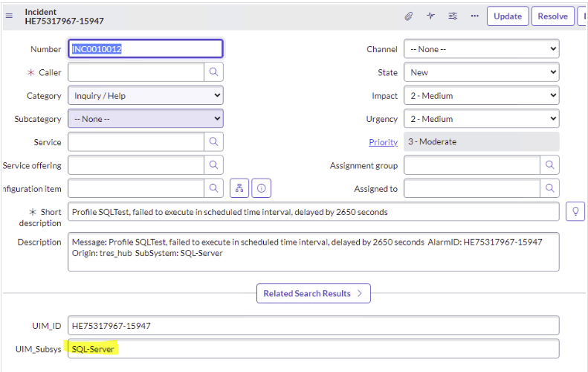Click the personalize form sliders icon

(452, 16)
